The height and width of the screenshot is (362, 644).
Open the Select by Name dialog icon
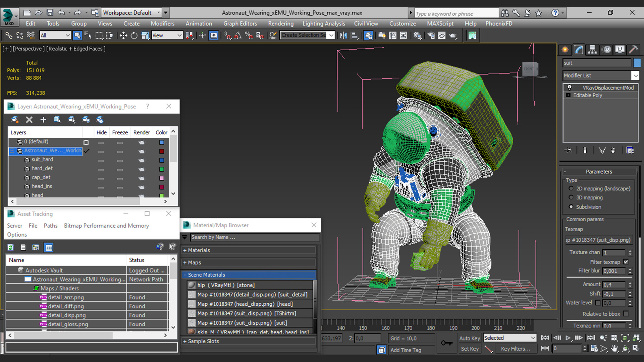point(88,35)
